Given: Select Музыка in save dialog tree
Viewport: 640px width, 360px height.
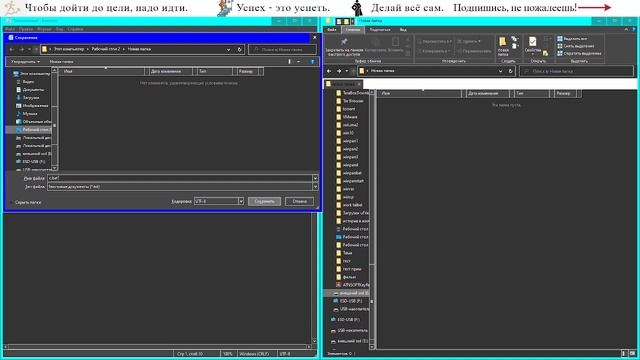Looking at the screenshot, I should pos(27,114).
